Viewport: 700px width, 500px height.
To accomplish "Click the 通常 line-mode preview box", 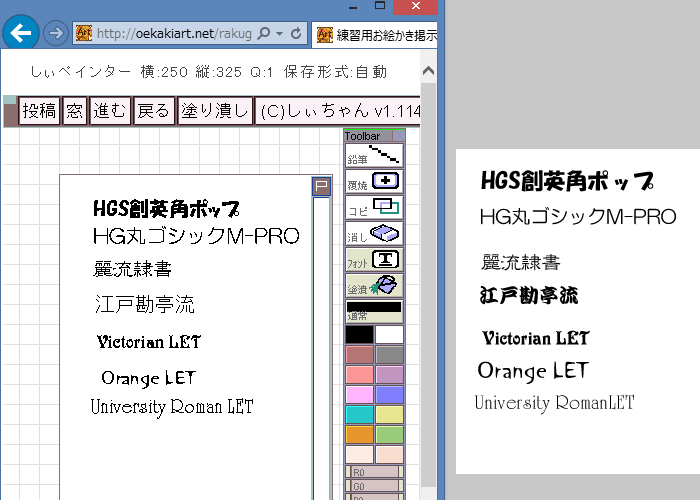I will [x=374, y=312].
